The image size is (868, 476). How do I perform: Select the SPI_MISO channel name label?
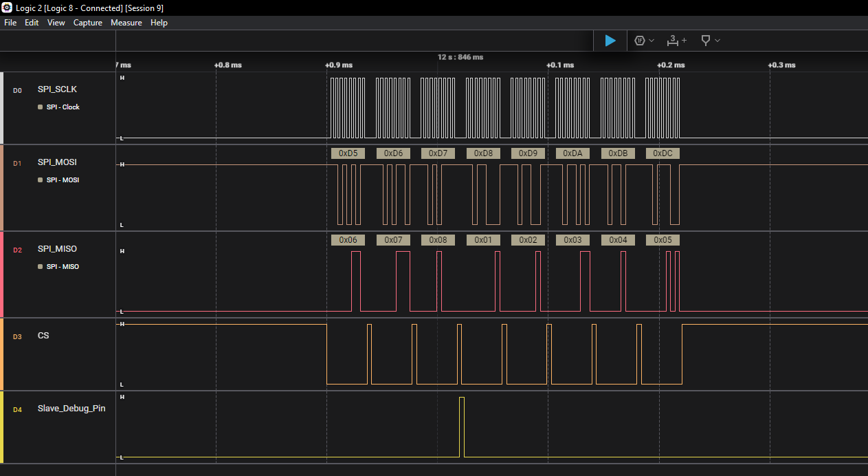(x=57, y=248)
